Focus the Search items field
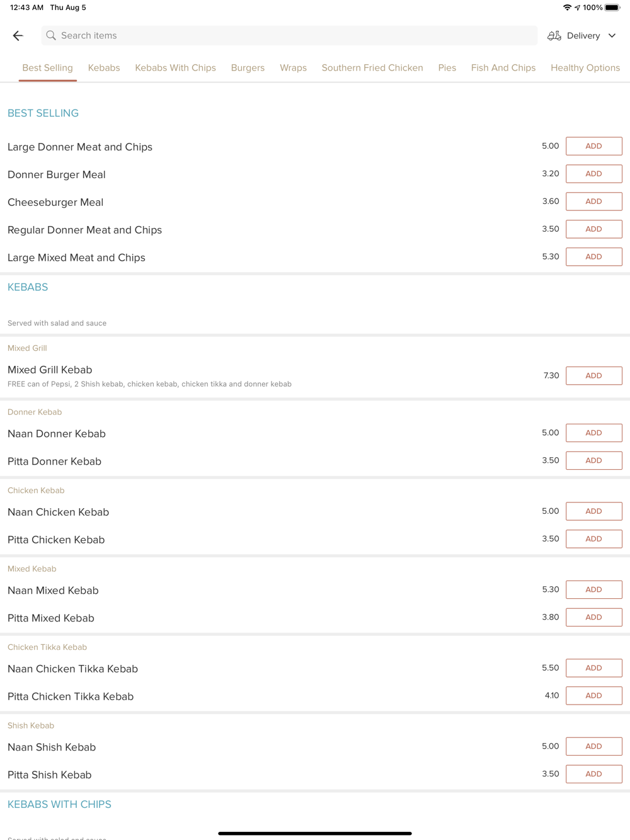 click(x=290, y=36)
